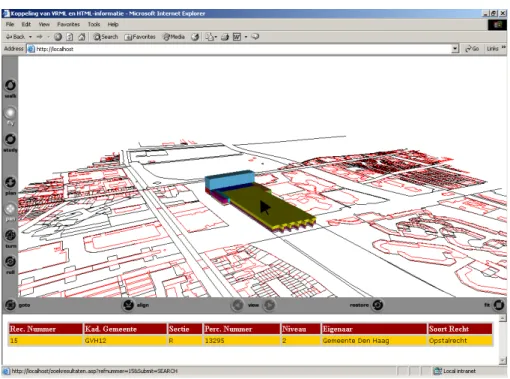This screenshot has width=510, height=379.
Task: Click the Print toolbar icon
Action: click(225, 37)
